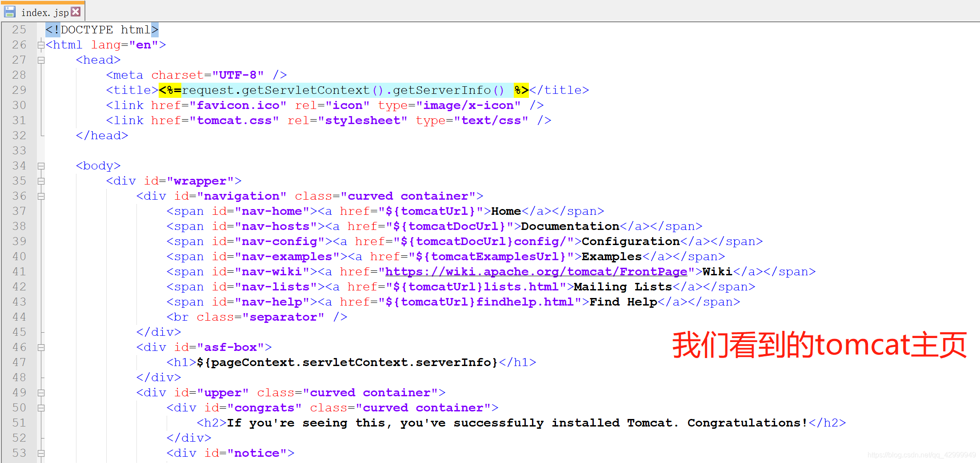Click the highlighted %> JSP closing tag
The image size is (980, 463).
click(521, 90)
